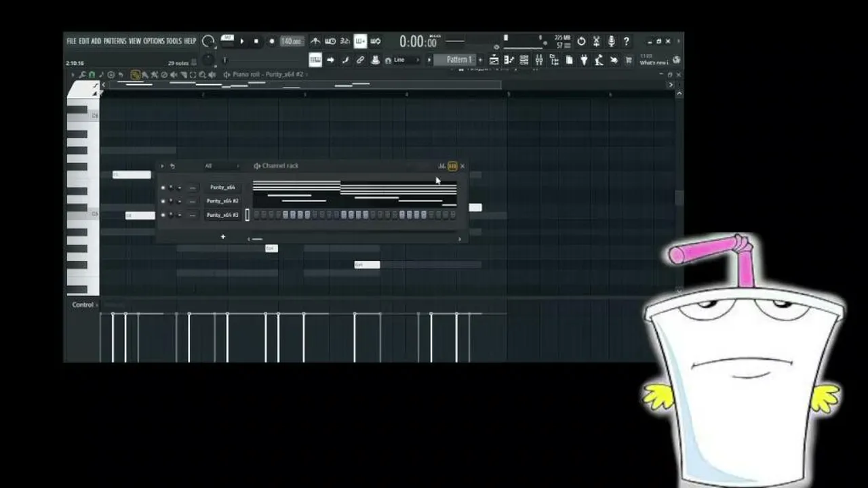
Task: Open the EDIT menu
Action: click(x=84, y=41)
